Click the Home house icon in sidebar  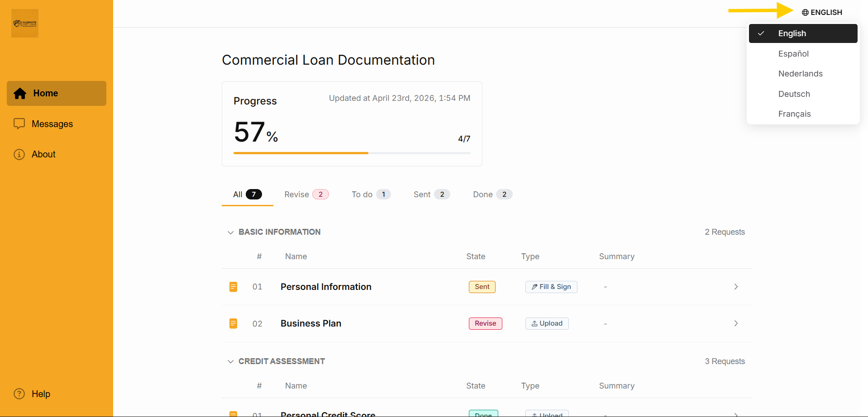(x=20, y=94)
